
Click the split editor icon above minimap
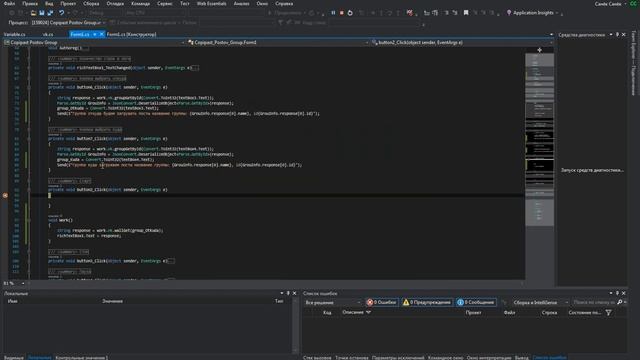pos(539,50)
